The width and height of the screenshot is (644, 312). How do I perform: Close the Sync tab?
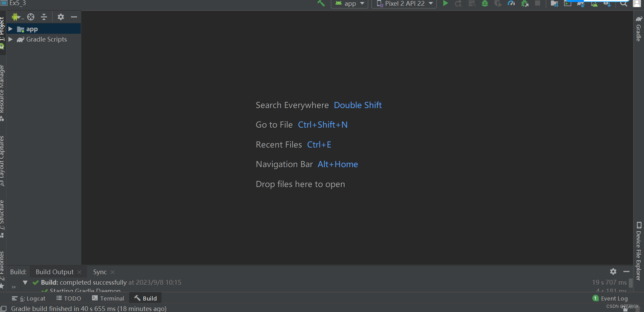tap(113, 272)
